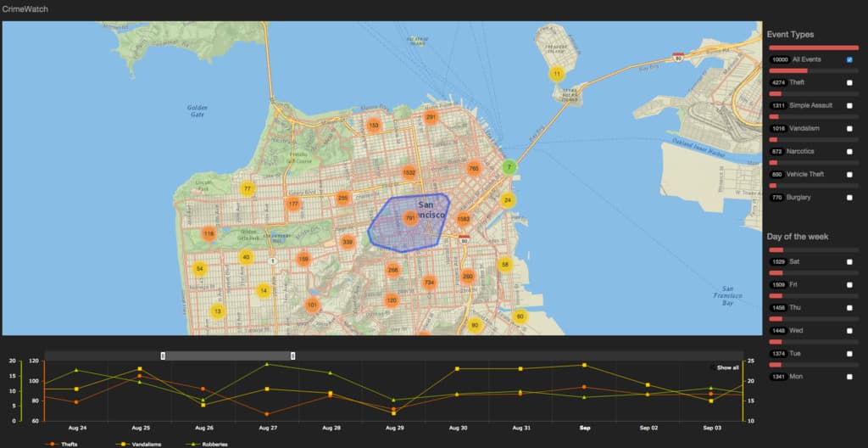The image size is (868, 448).
Task: Click the 1532 crime cluster marker
Action: pyautogui.click(x=409, y=173)
